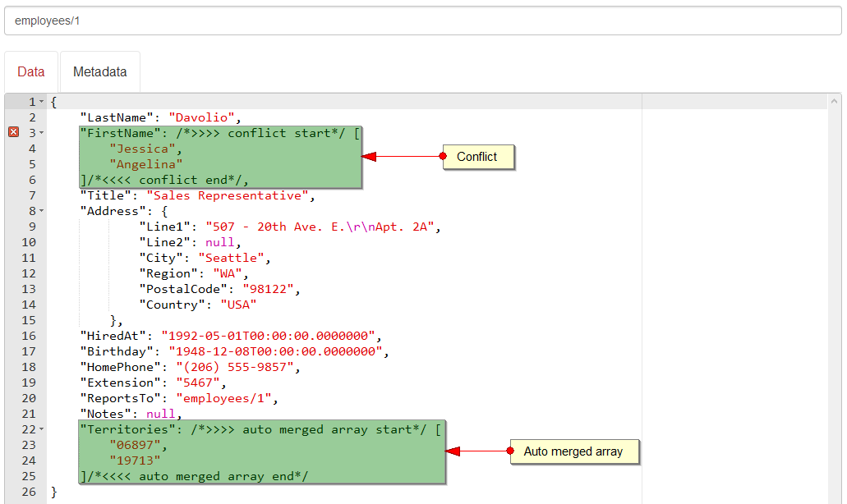The height and width of the screenshot is (504, 847).
Task: Open the Metadata tab
Action: [x=100, y=71]
